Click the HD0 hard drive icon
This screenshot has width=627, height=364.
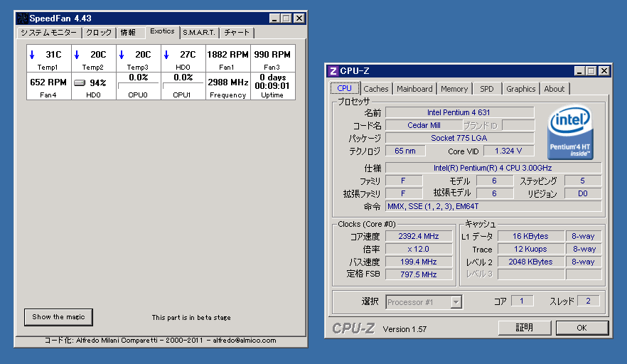[x=80, y=82]
